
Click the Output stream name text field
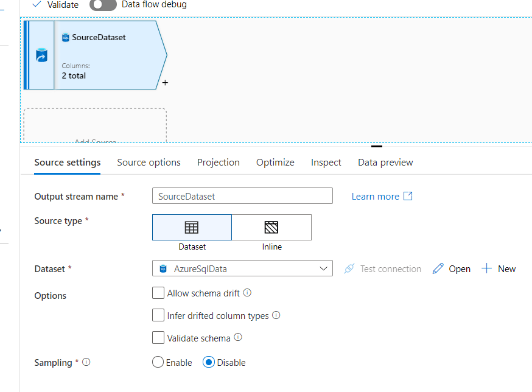242,196
